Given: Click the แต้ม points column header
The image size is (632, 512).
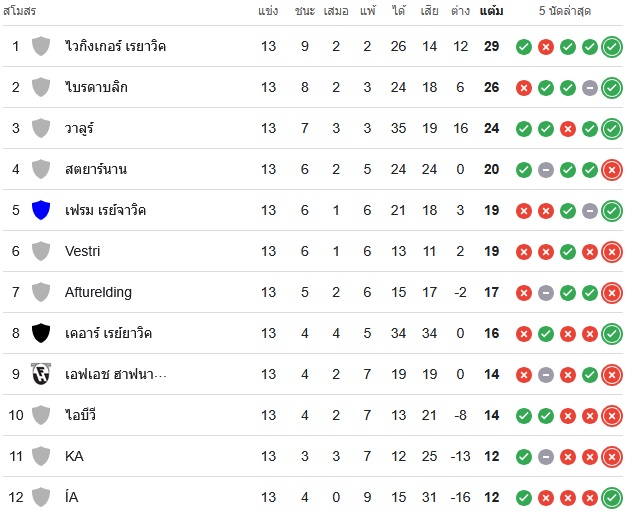Looking at the screenshot, I should click(491, 11).
